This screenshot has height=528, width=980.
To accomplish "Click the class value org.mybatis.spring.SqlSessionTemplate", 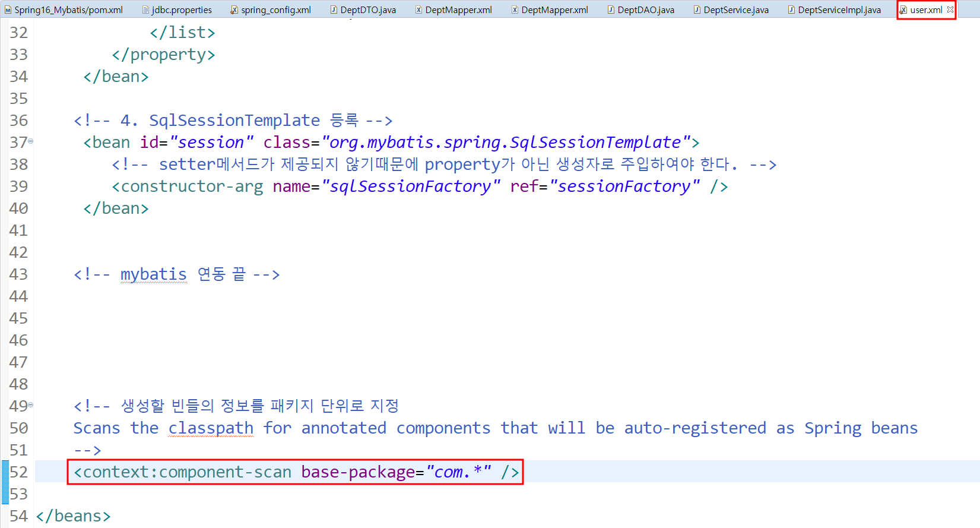I will point(506,143).
